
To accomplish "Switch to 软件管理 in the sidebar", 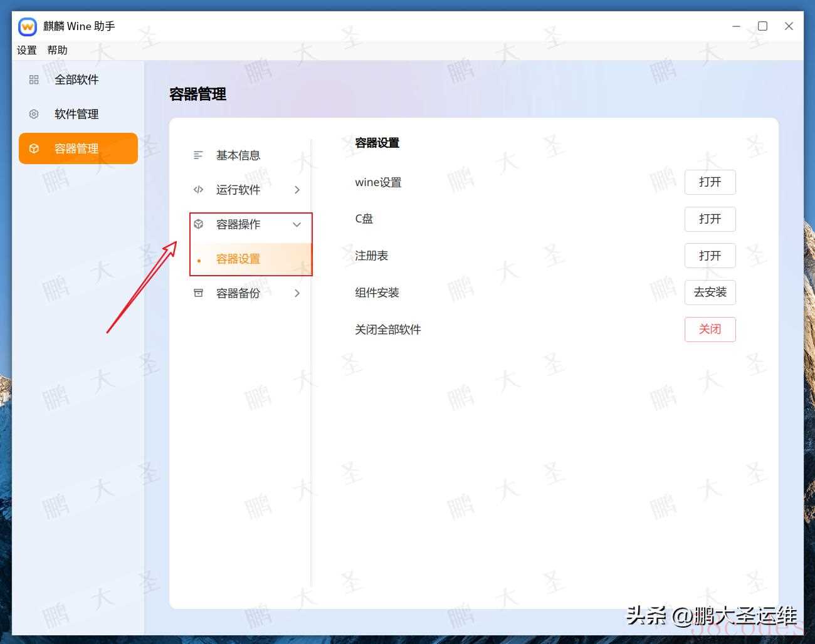I will (x=78, y=114).
